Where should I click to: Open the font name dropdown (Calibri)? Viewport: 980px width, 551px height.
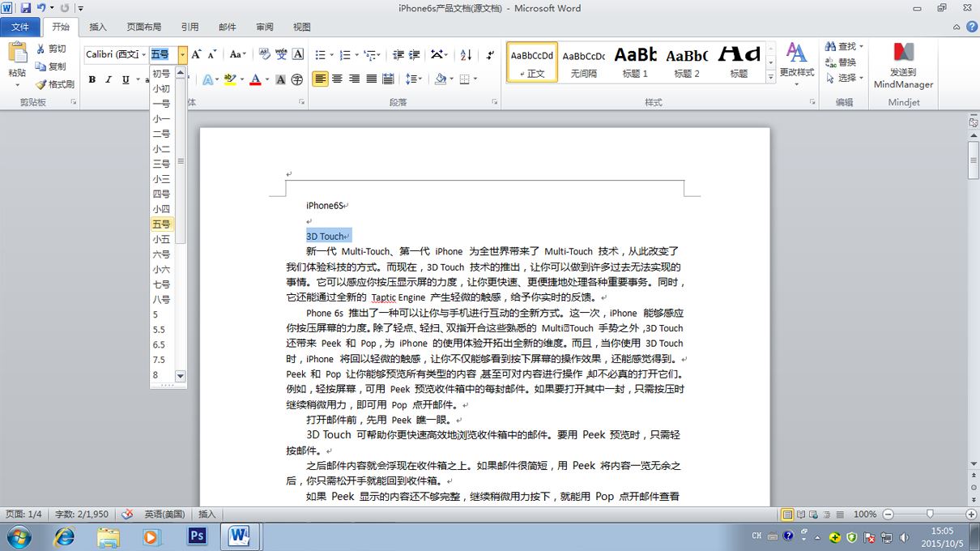tap(145, 54)
